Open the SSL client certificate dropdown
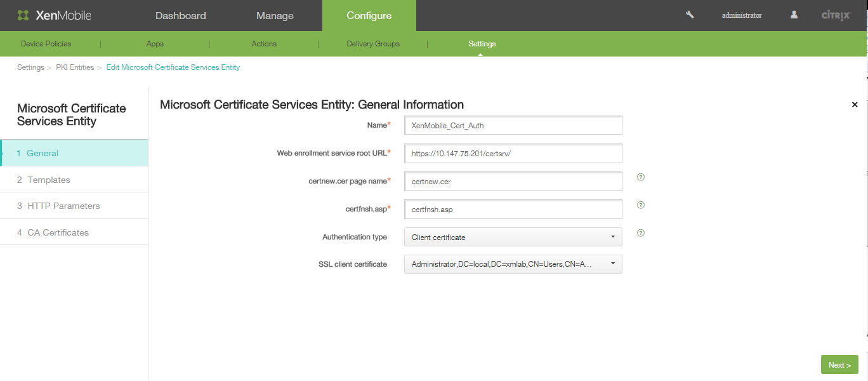The width and height of the screenshot is (868, 381). click(x=513, y=264)
